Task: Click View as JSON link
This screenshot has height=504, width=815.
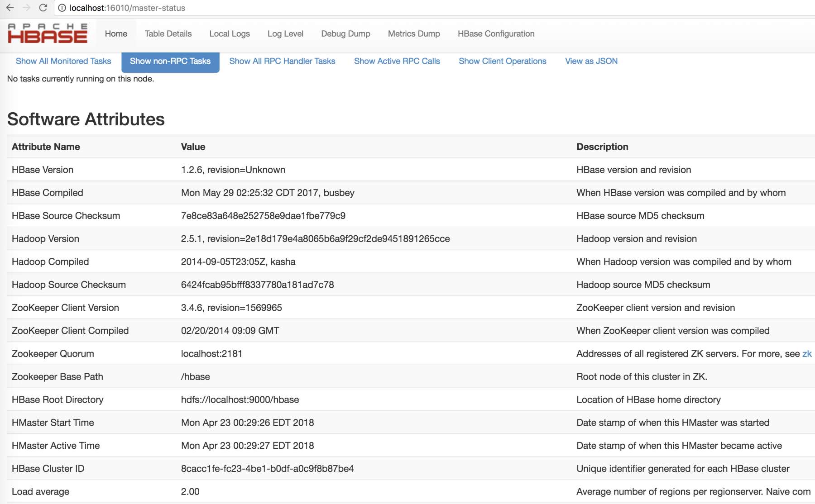Action: click(x=591, y=61)
